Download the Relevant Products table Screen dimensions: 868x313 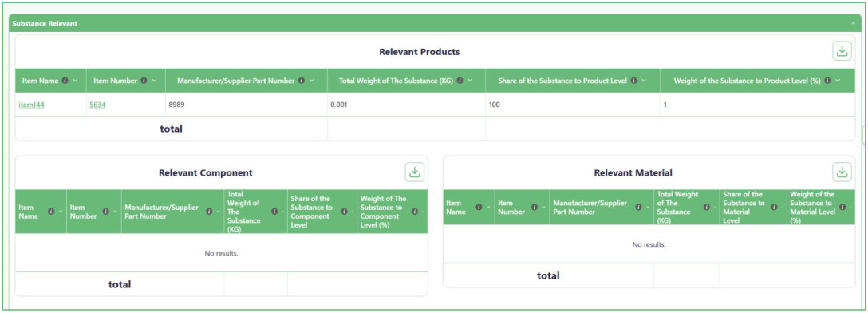click(x=842, y=51)
